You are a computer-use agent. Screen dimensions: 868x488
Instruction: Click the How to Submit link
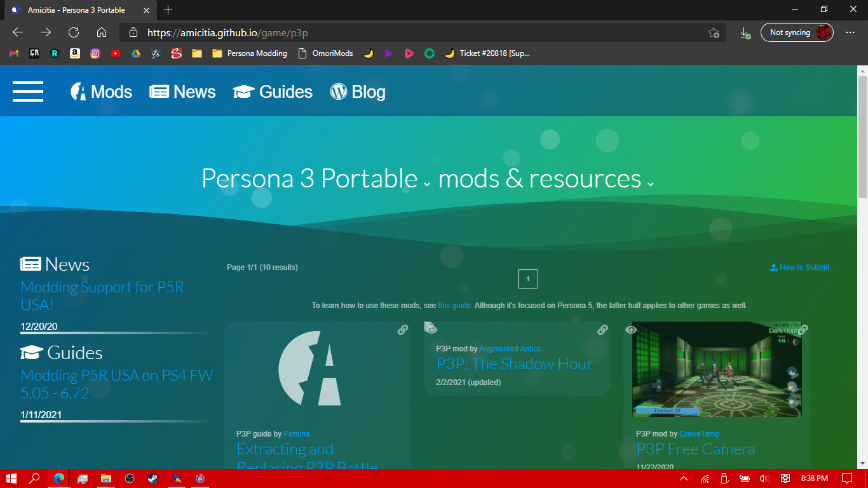coord(799,268)
